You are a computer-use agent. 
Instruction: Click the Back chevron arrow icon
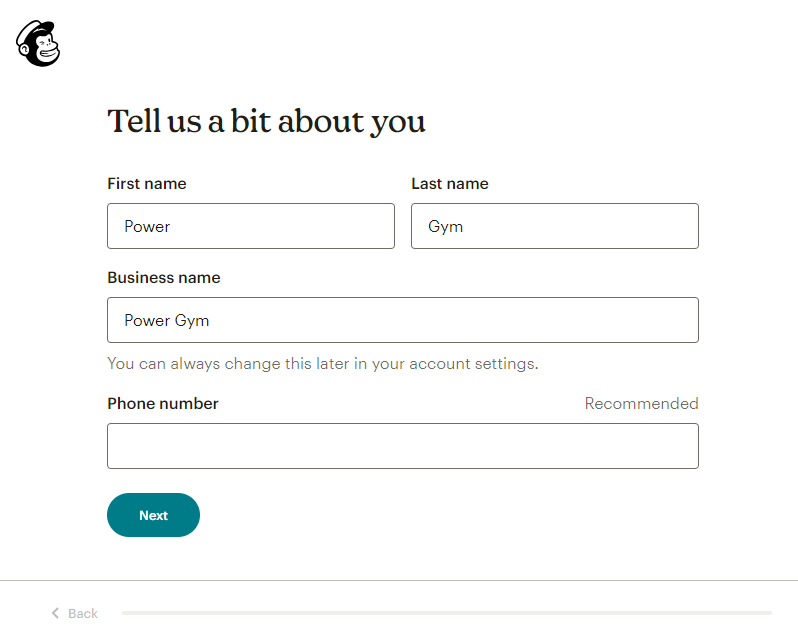point(55,613)
